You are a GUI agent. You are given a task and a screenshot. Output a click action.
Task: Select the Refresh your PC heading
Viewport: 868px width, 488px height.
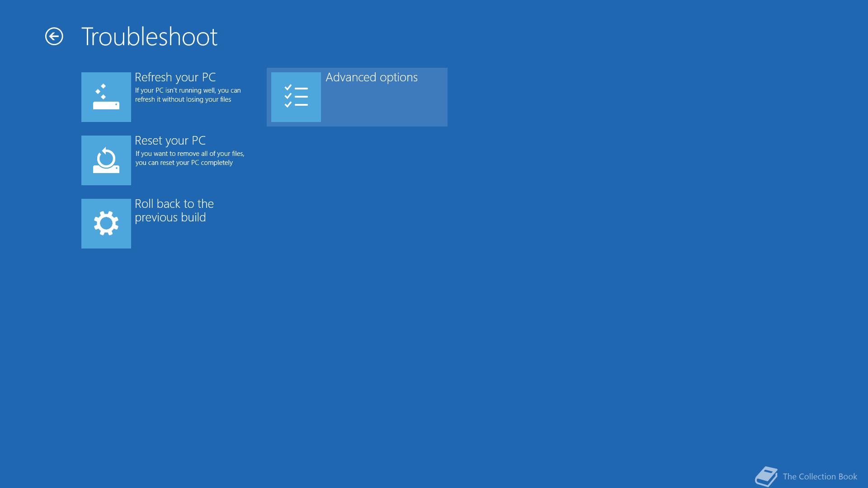click(x=175, y=78)
